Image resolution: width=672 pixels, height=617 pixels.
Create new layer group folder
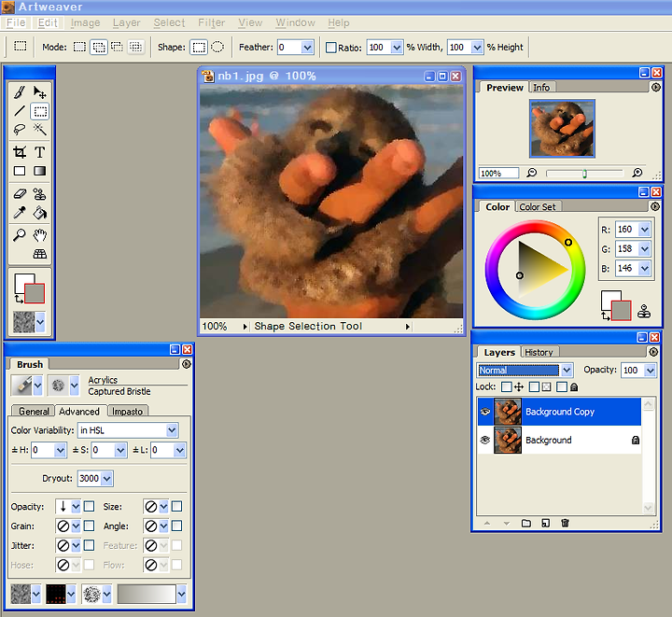(526, 523)
